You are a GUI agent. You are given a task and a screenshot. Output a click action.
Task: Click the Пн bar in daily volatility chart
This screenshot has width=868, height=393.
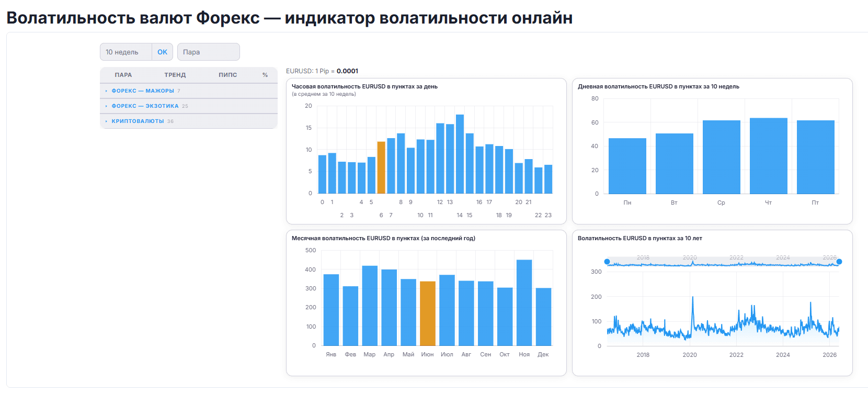point(627,166)
